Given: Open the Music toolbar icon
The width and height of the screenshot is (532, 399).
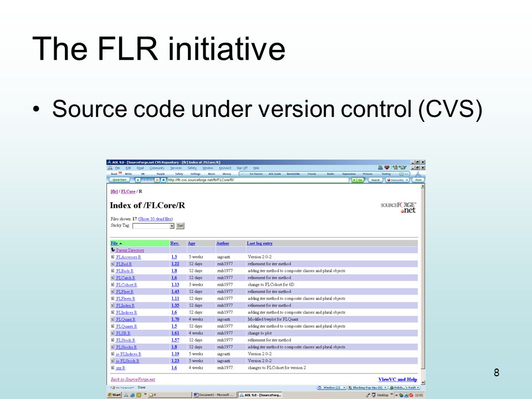Looking at the screenshot, I should point(212,173).
